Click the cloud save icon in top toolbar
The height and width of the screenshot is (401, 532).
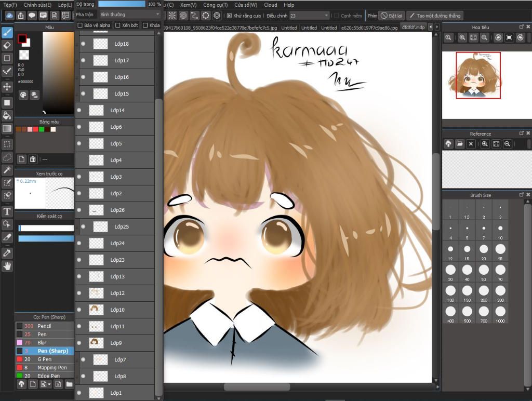click(9, 16)
